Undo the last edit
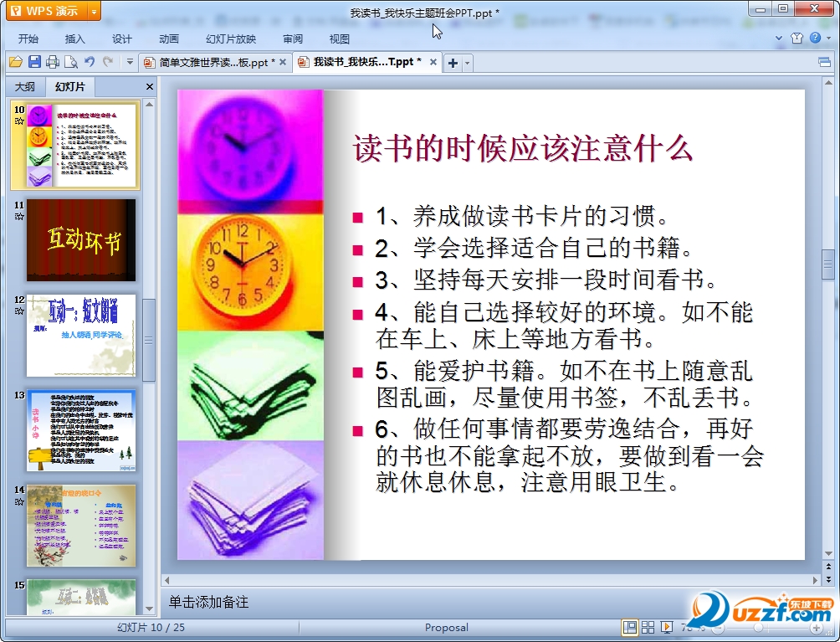 coord(89,62)
